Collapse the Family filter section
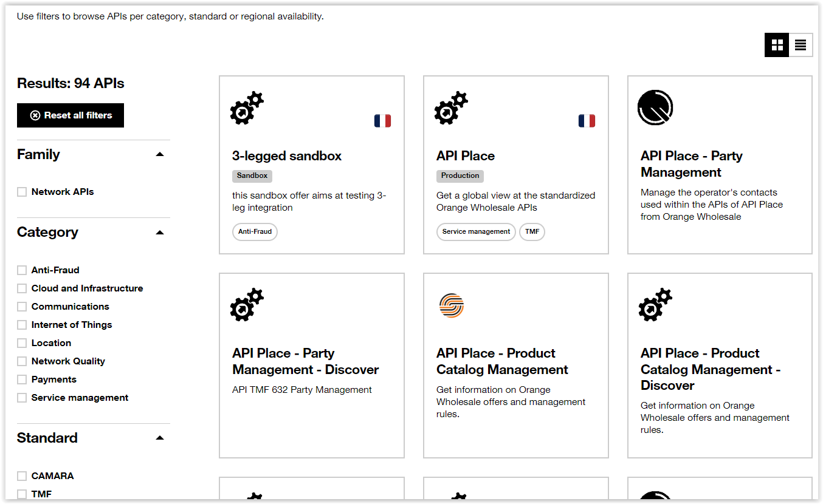This screenshot has height=504, width=823. [160, 154]
